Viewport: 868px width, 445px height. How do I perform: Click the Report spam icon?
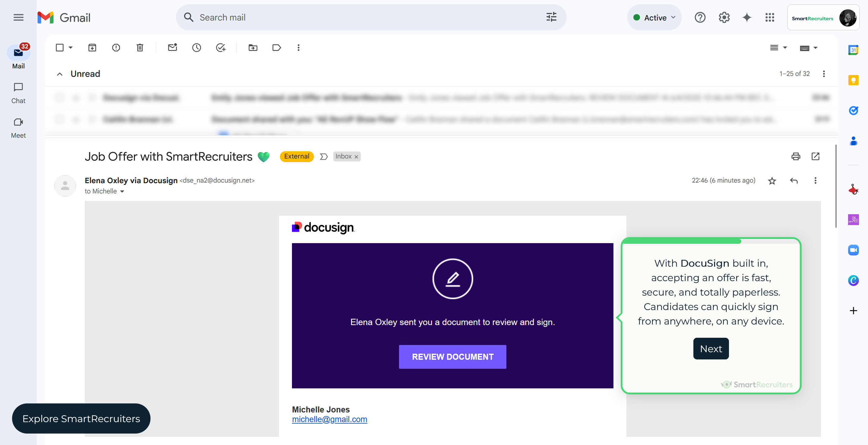[x=116, y=48]
